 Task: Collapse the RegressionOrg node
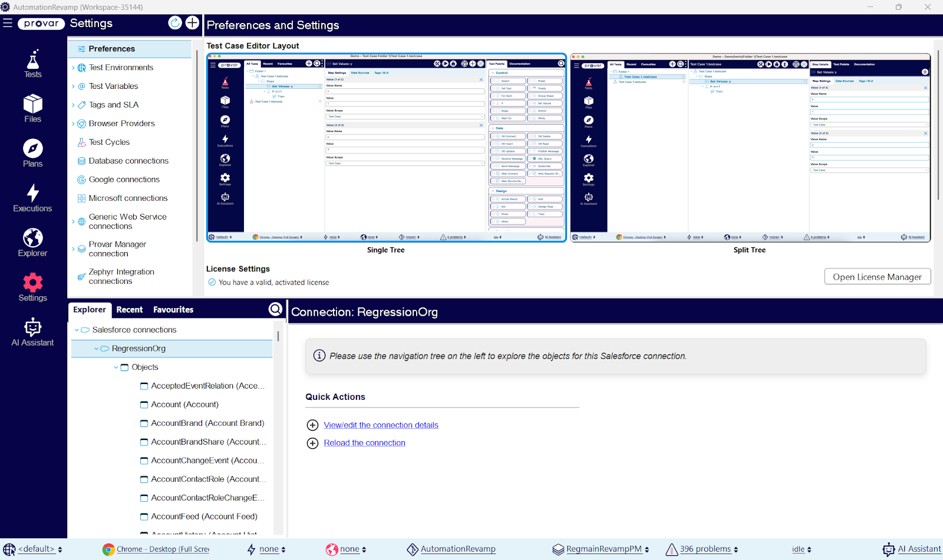click(97, 349)
